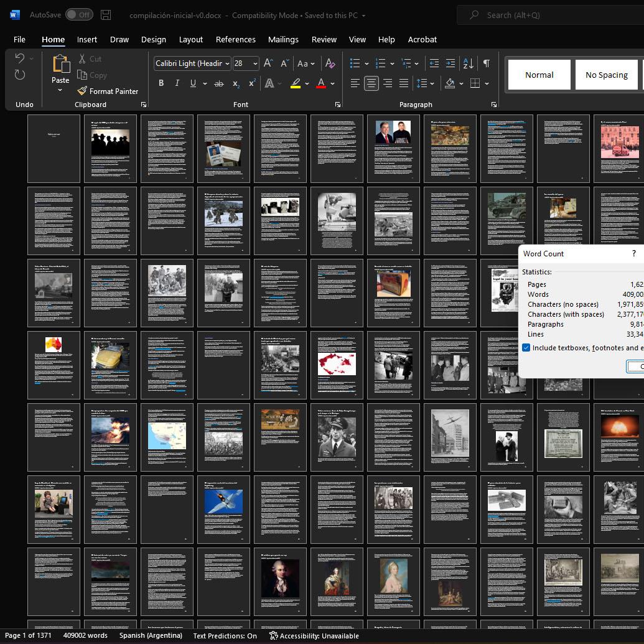The height and width of the screenshot is (644, 644).
Task: Click the Redo icon
Action: coord(20,75)
